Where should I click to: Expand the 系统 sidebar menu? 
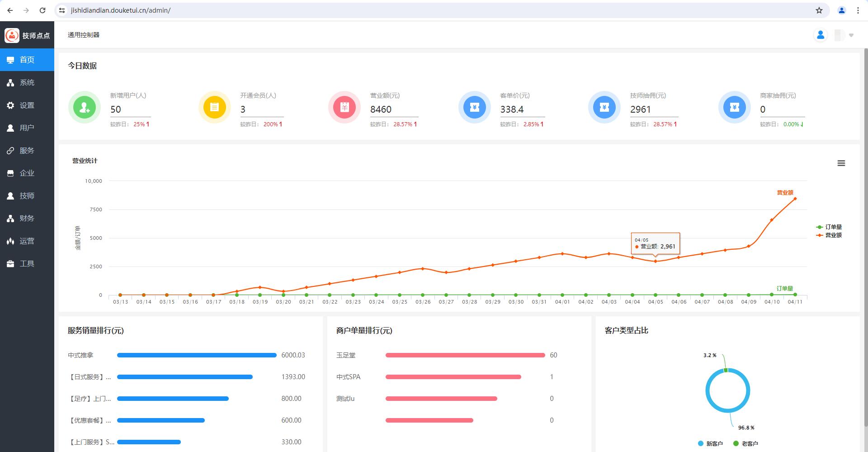[27, 82]
